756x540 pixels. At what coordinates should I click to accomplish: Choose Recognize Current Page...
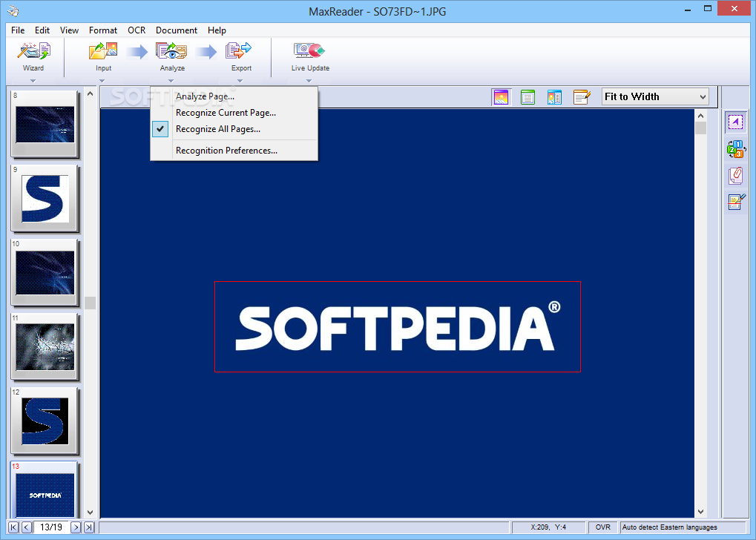[x=234, y=113]
